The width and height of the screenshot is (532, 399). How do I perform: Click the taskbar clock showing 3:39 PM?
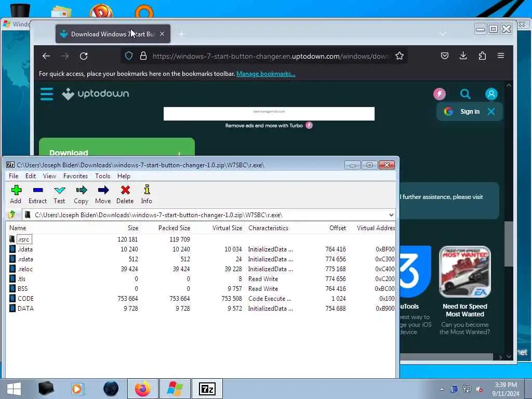point(506,389)
